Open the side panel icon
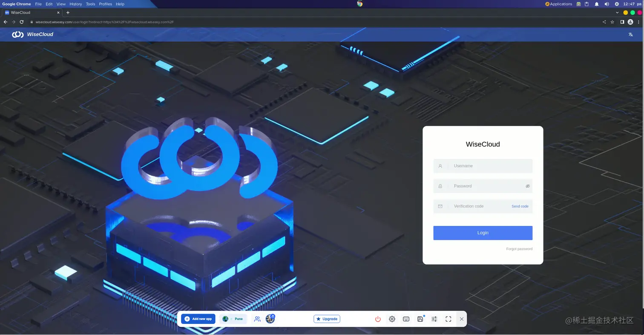Image resolution: width=644 pixels, height=335 pixels. click(x=622, y=22)
